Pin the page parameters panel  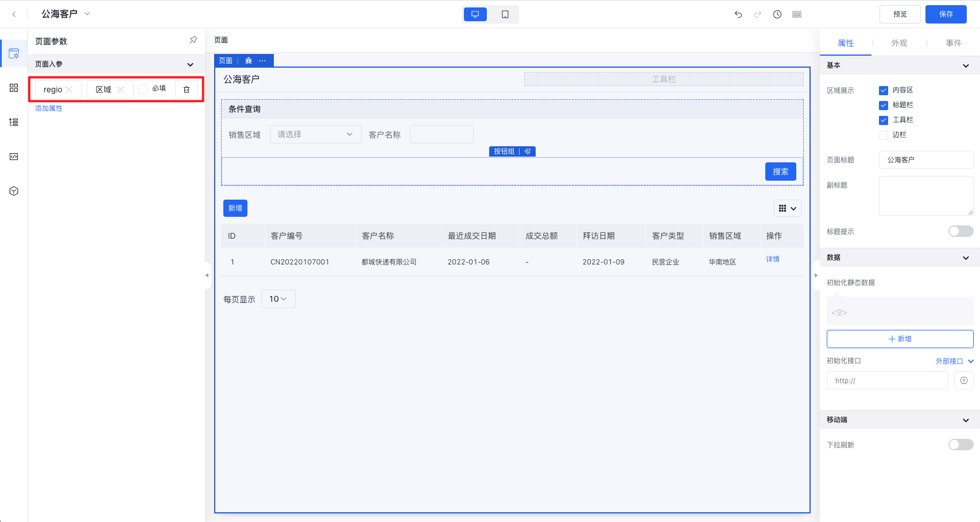[193, 40]
